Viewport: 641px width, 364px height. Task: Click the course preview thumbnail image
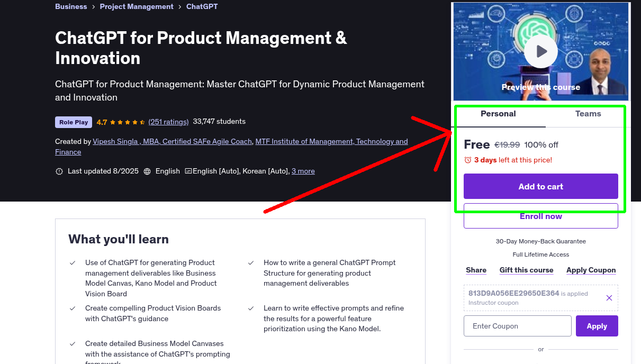coord(541,51)
